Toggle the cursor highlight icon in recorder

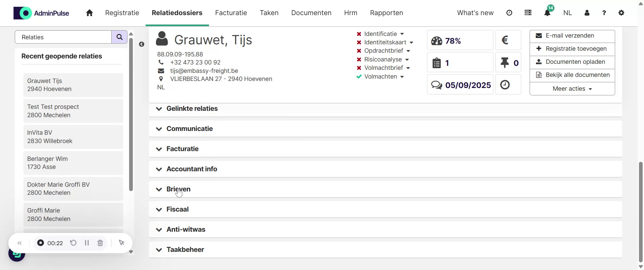(121, 243)
